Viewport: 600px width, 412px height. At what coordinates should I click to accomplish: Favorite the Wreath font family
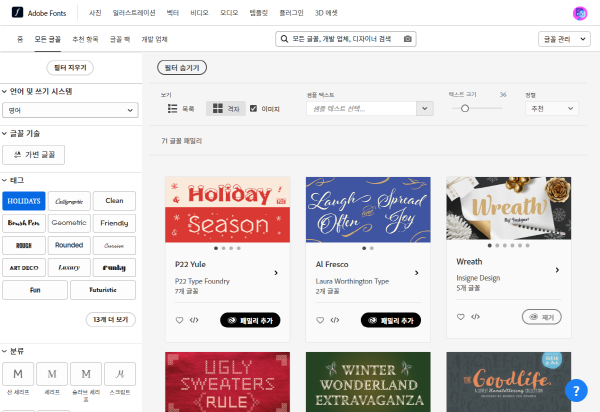[461, 317]
